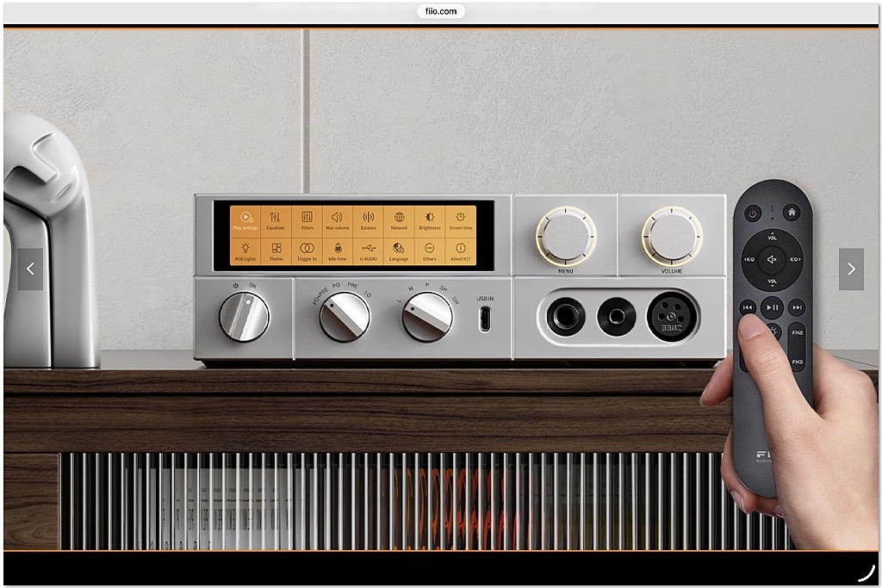The image size is (882, 588).
Task: Click the PO+PRE/PO/PRE/LO output selector knob
Action: point(345,317)
